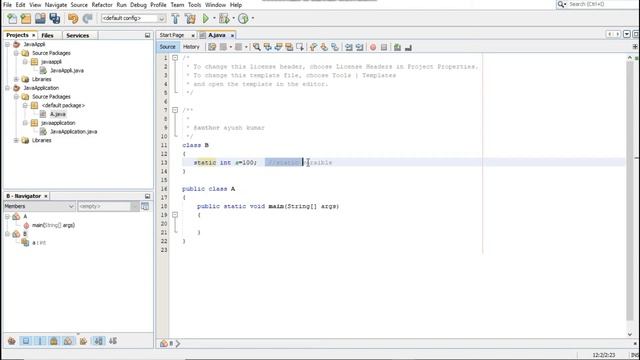Click the Previous Bookmark icon
Screen dimensions: 640x360
(x=313, y=47)
